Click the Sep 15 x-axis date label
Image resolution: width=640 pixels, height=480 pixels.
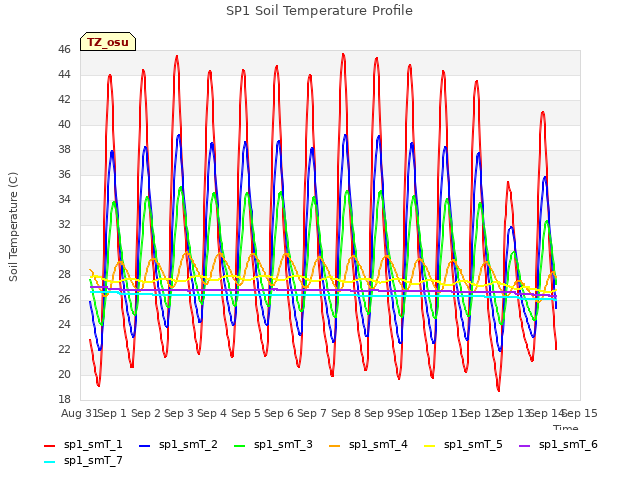pos(580,413)
